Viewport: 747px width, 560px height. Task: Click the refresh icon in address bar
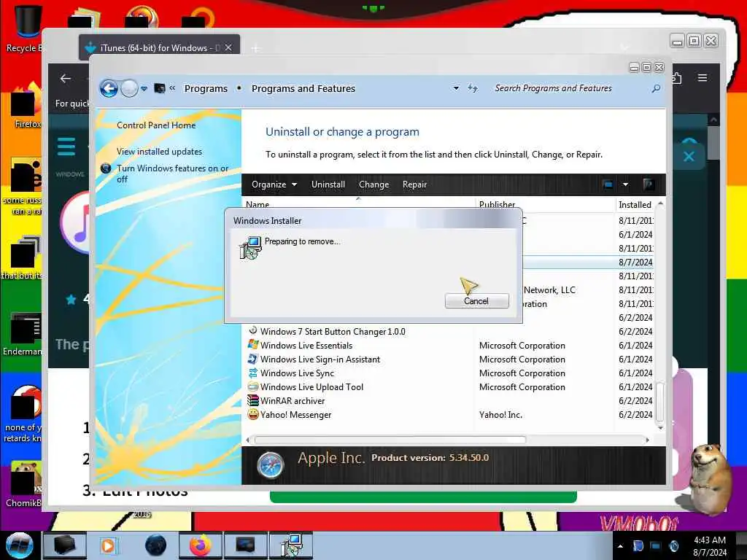472,88
